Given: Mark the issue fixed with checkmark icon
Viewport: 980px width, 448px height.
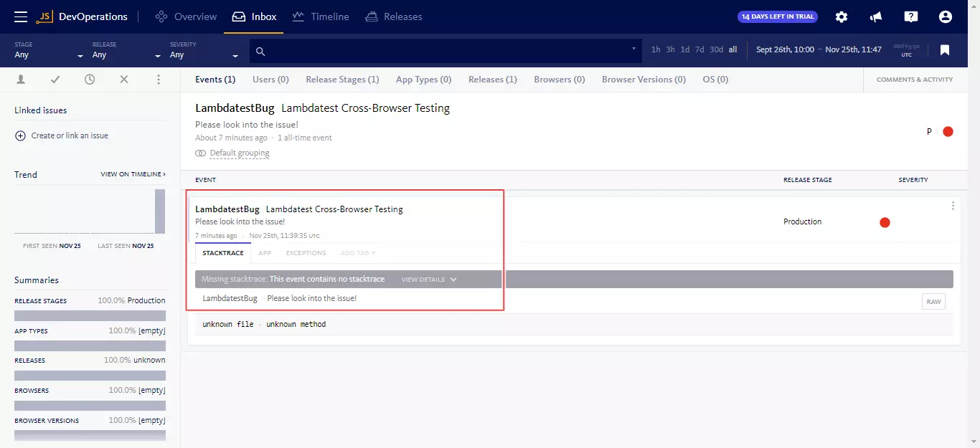Looking at the screenshot, I should click(55, 80).
